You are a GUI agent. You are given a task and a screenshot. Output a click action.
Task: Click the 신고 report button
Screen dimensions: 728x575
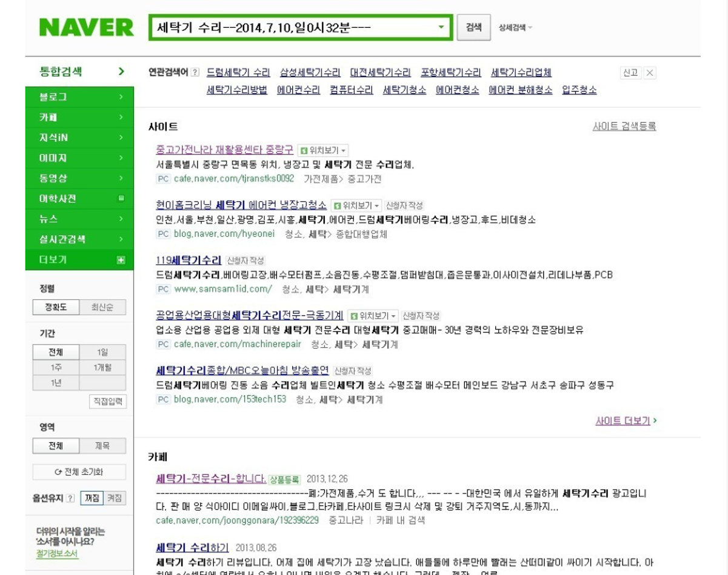click(x=630, y=73)
